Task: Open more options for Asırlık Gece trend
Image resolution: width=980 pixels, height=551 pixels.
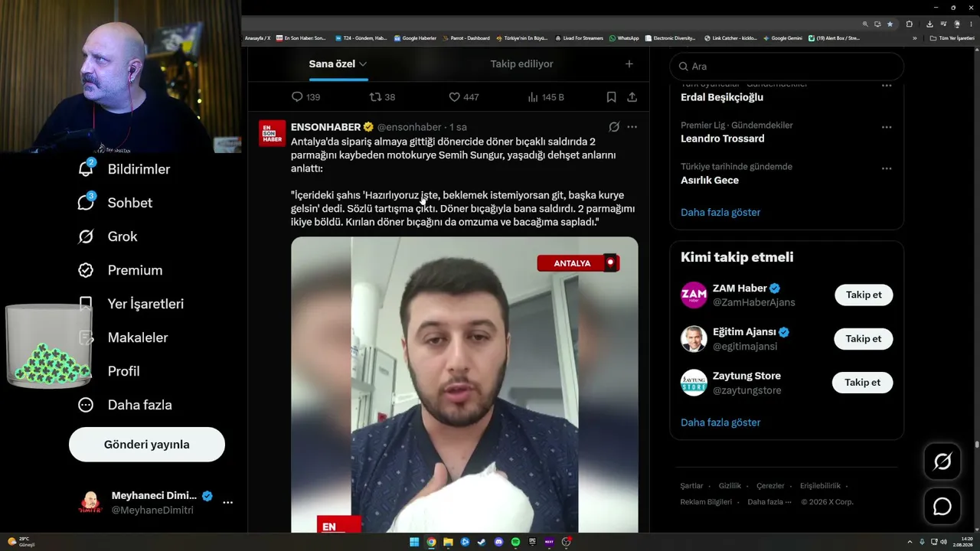Action: pos(887,168)
